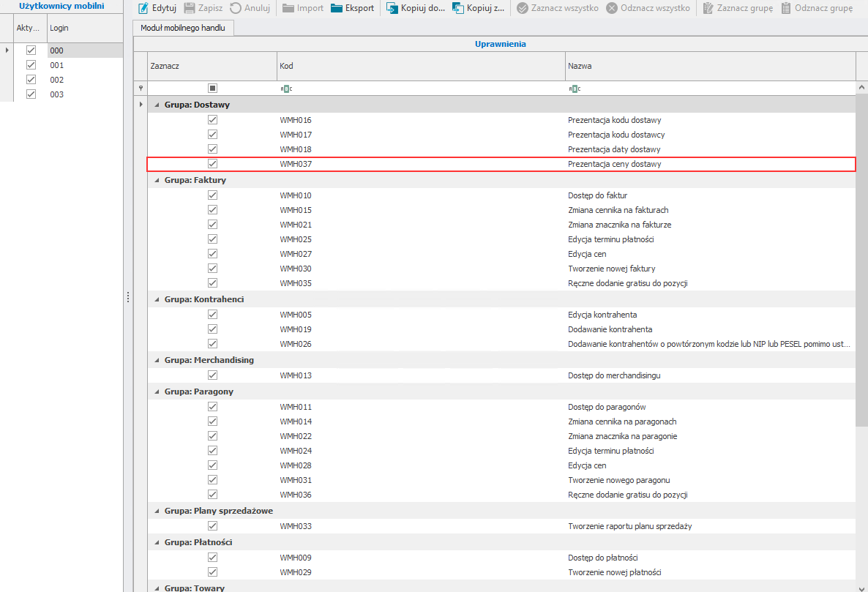Collapse the Grupa: Merchandising group
This screenshot has width=868, height=592.
click(157, 360)
